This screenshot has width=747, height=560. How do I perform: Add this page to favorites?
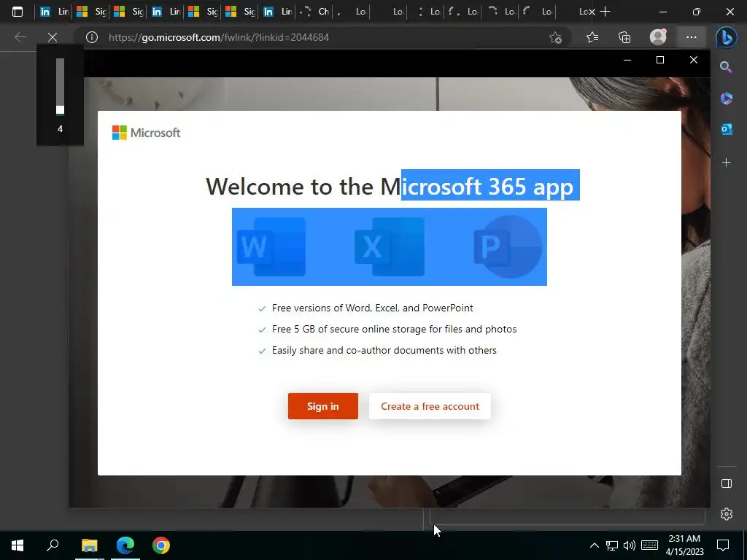click(555, 37)
